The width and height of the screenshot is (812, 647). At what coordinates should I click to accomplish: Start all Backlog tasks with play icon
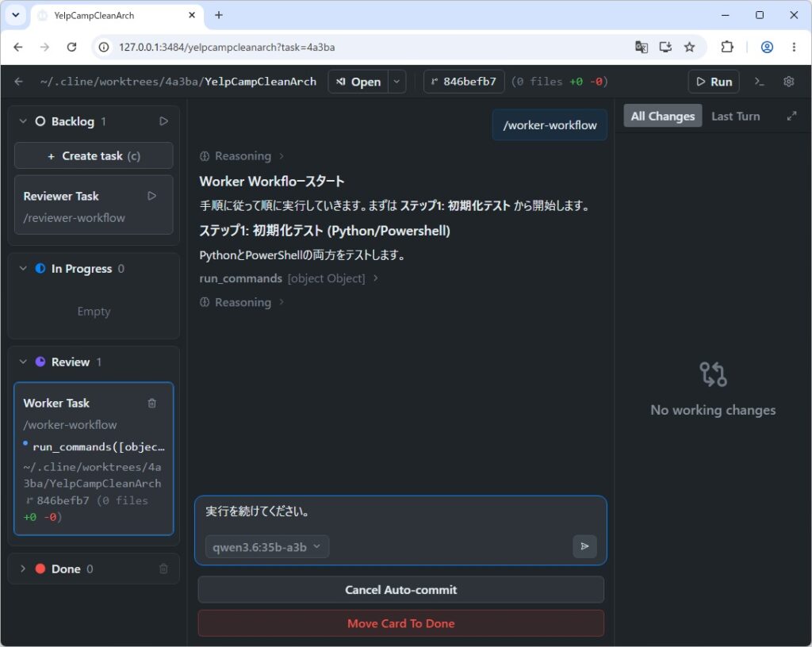163,121
